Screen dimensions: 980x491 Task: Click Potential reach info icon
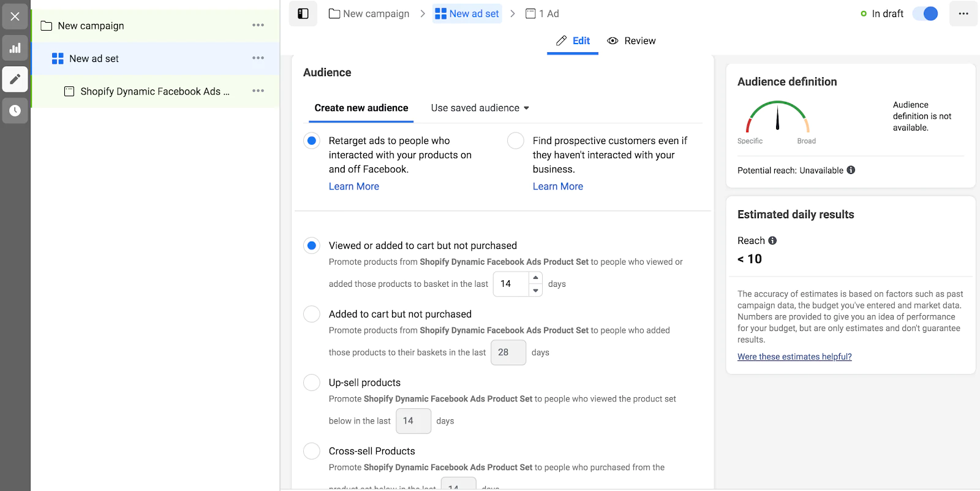coord(851,170)
